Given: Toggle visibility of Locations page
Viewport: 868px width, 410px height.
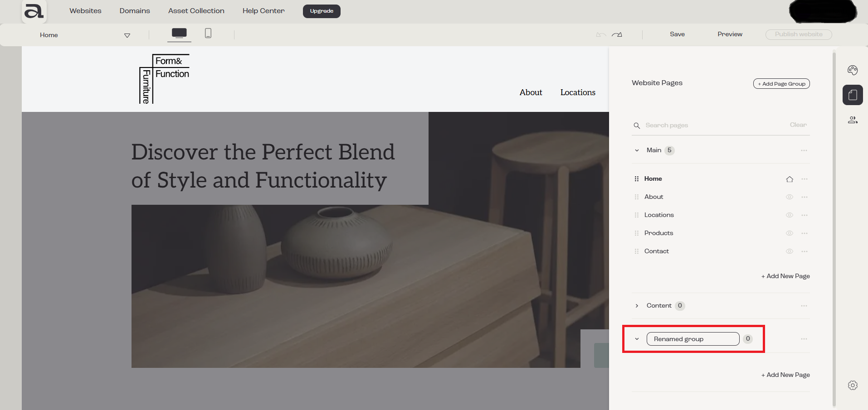Looking at the screenshot, I should click(x=790, y=215).
